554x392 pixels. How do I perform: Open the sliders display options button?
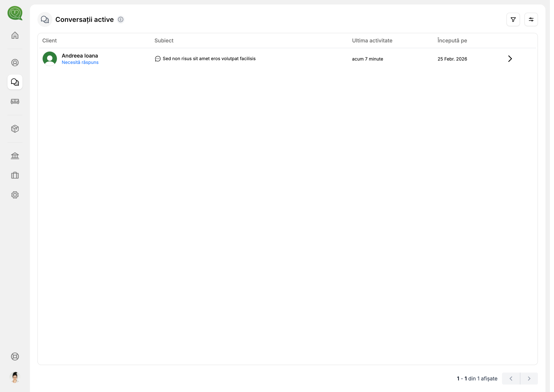pyautogui.click(x=531, y=20)
